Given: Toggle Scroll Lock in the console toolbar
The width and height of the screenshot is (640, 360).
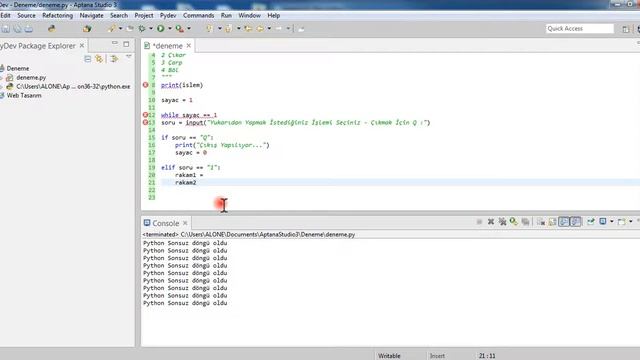Looking at the screenshot, I should (x=552, y=222).
